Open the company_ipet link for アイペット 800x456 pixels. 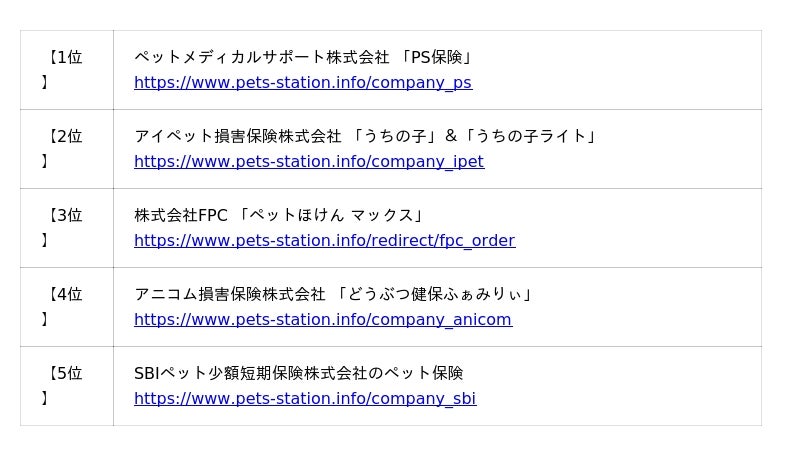coord(308,162)
